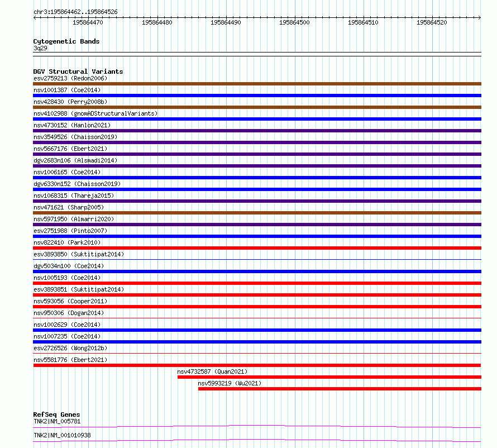Click ruler position 195864490
The height and width of the screenshot is (448, 497).
click(x=226, y=22)
